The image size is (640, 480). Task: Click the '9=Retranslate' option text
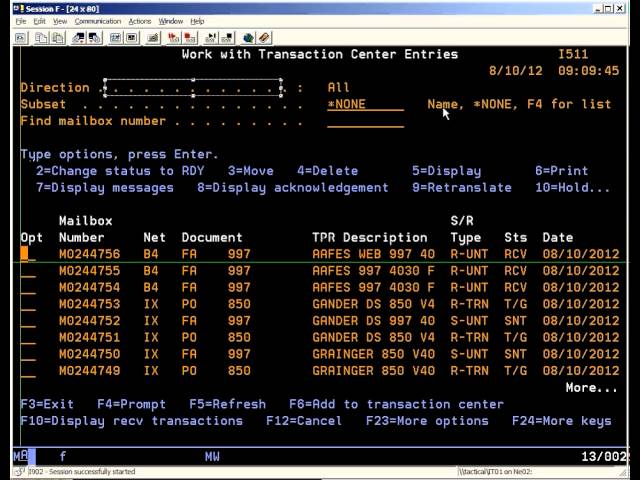[x=462, y=188]
